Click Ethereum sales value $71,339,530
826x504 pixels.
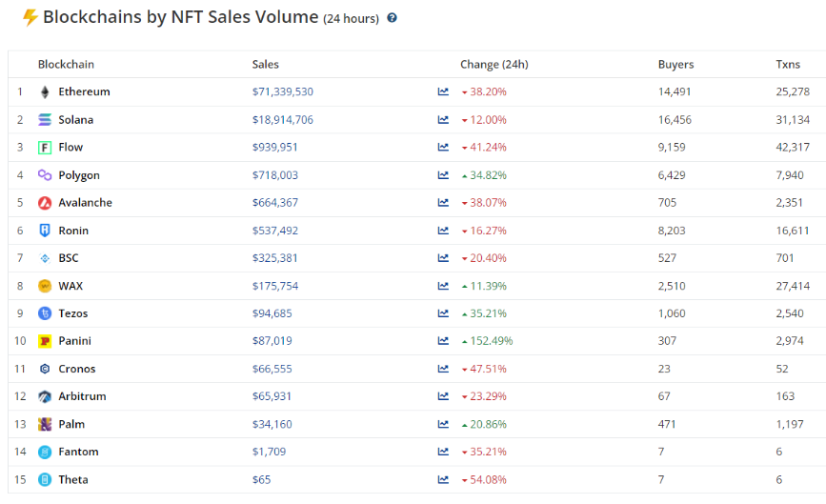283,91
